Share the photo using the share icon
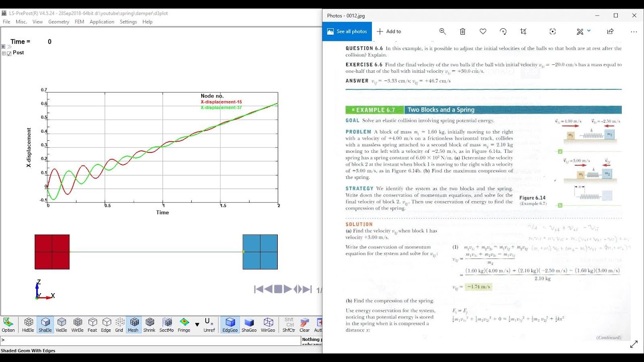 pos(610,31)
